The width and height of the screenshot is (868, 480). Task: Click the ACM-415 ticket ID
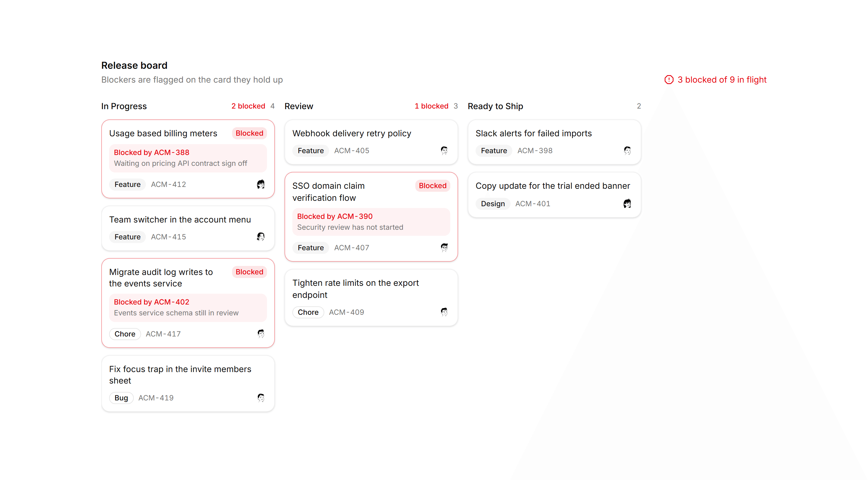(168, 237)
